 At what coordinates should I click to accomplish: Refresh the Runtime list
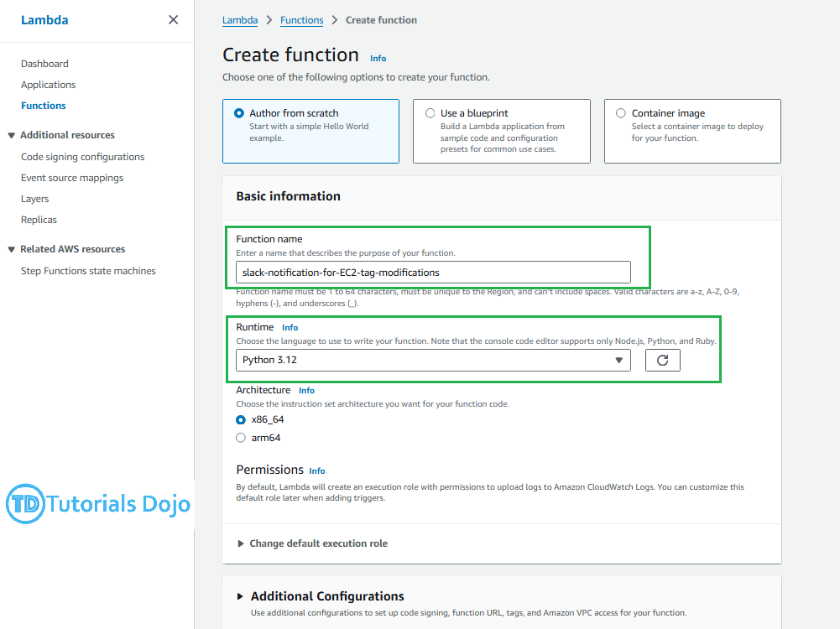click(663, 361)
